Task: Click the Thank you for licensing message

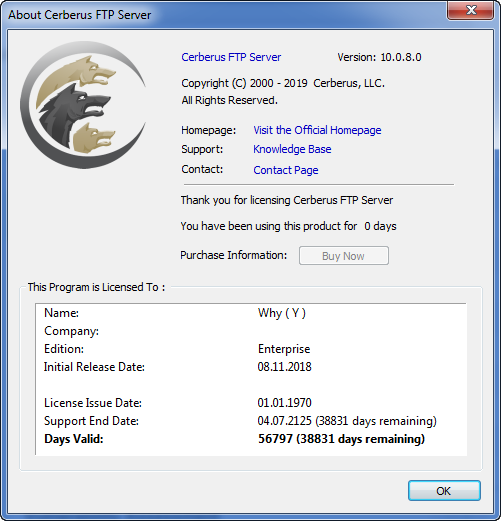Action: 287,200
